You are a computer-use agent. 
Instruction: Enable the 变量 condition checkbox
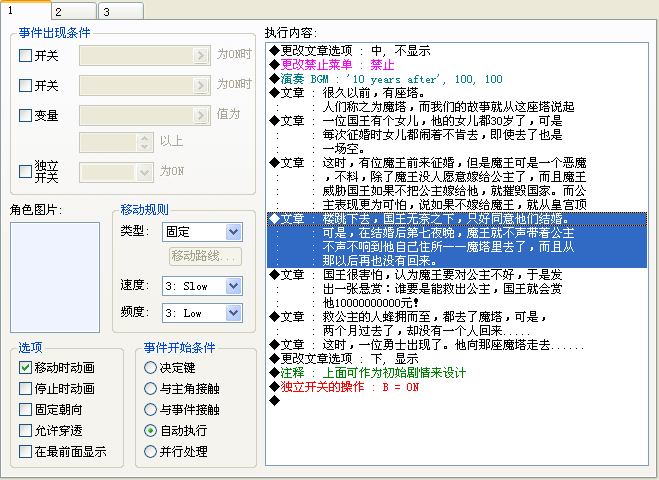coord(26,115)
